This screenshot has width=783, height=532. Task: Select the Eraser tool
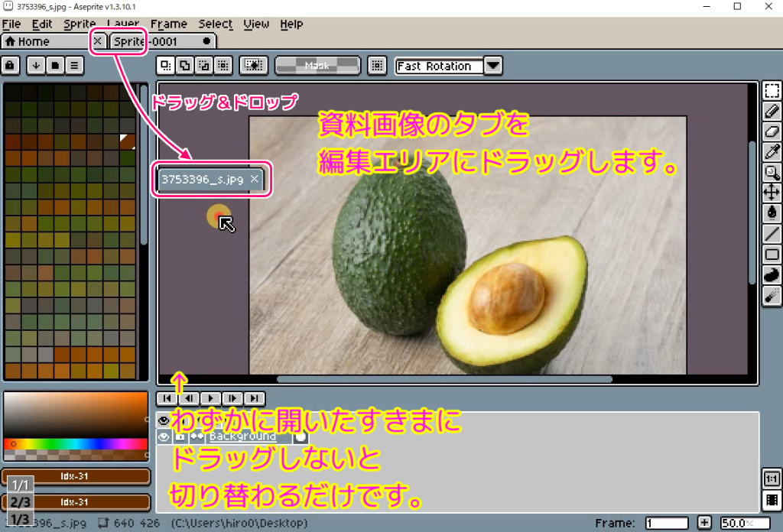coord(772,129)
